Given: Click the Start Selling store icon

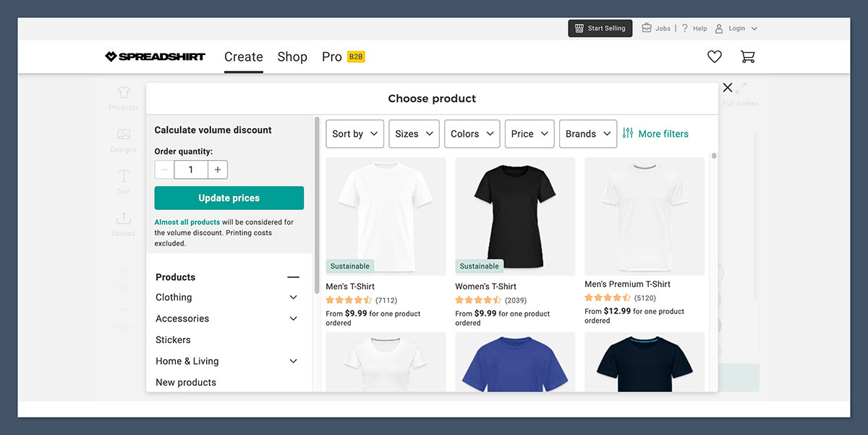Looking at the screenshot, I should click(x=579, y=28).
